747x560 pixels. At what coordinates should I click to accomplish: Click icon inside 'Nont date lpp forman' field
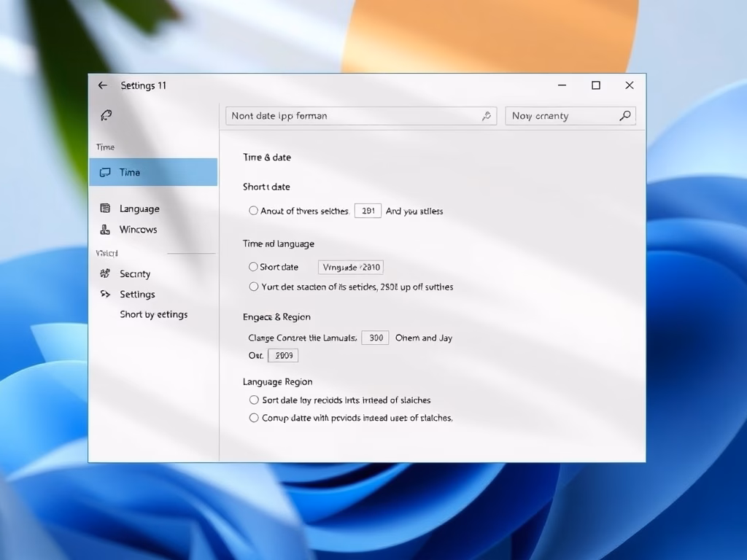pos(486,116)
